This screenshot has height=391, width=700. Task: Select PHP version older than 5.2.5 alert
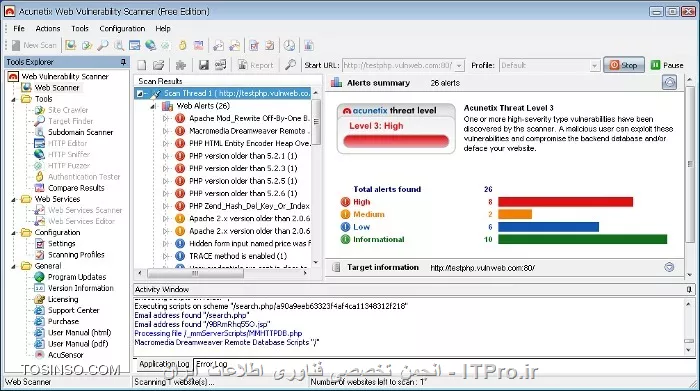243,181
